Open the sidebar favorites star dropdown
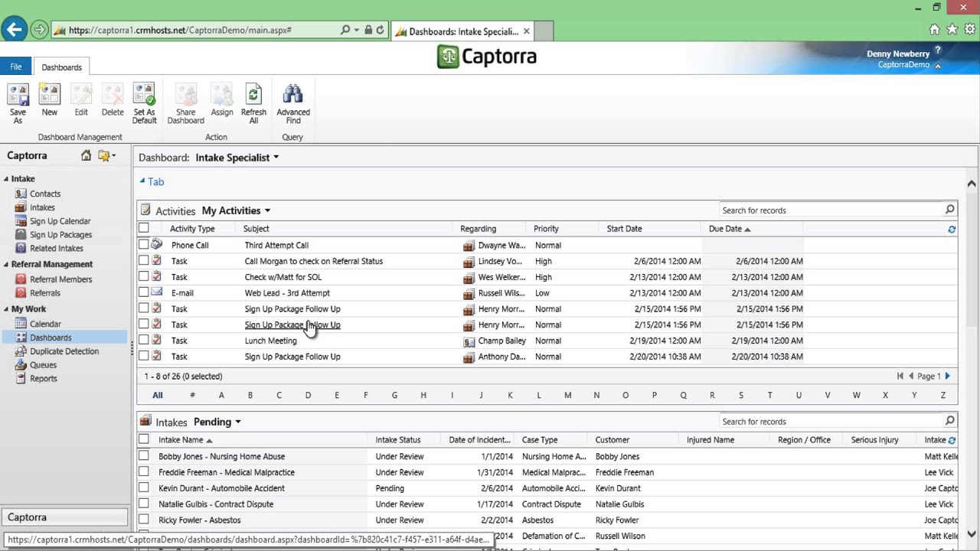The image size is (980, 551). (x=106, y=155)
